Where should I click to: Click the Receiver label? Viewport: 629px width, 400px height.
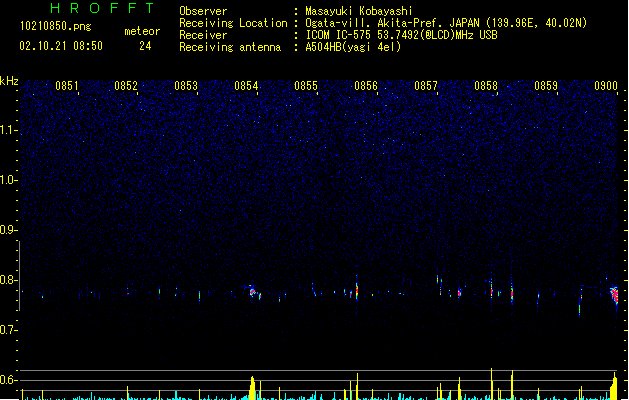(203, 35)
